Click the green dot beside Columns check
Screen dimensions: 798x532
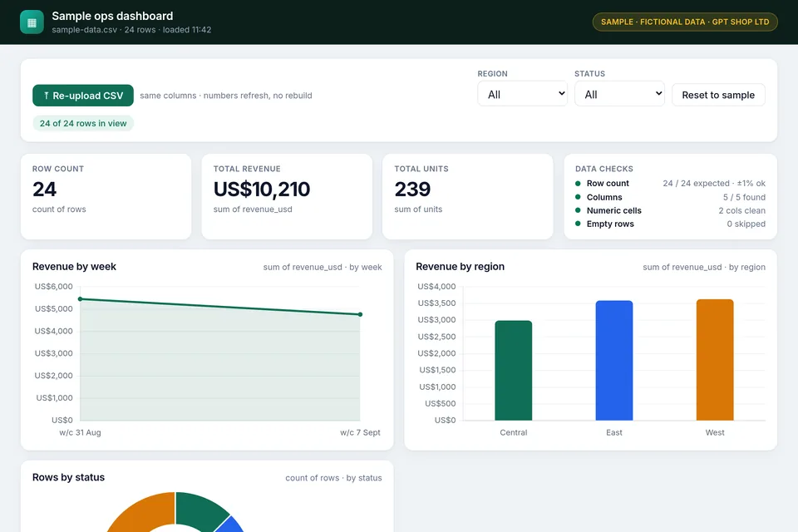tap(578, 197)
